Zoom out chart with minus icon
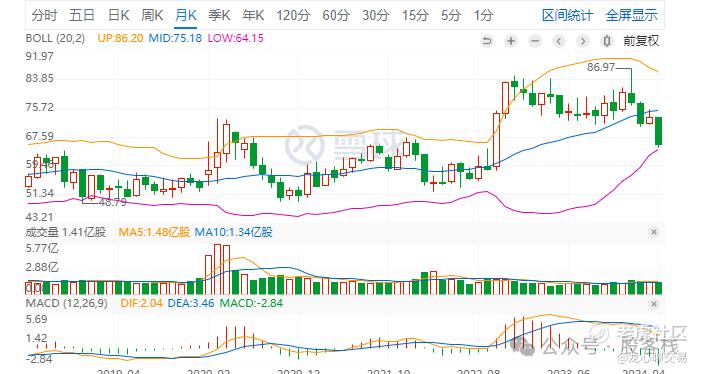The image size is (701, 374). [x=535, y=42]
